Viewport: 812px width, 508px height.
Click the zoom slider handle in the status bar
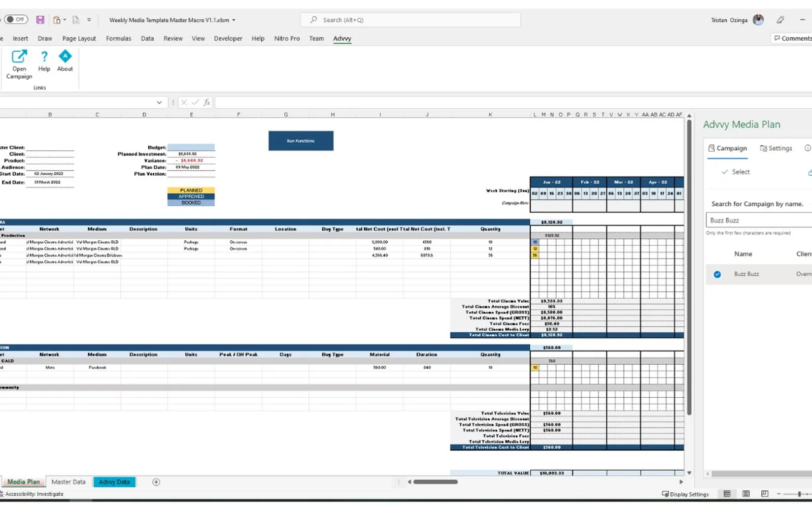(x=799, y=494)
